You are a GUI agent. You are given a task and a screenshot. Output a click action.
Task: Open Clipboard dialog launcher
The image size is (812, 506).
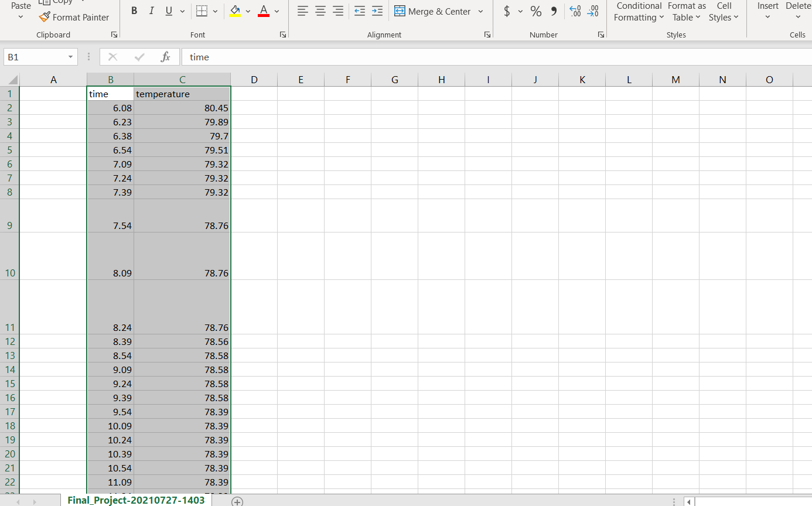point(114,35)
